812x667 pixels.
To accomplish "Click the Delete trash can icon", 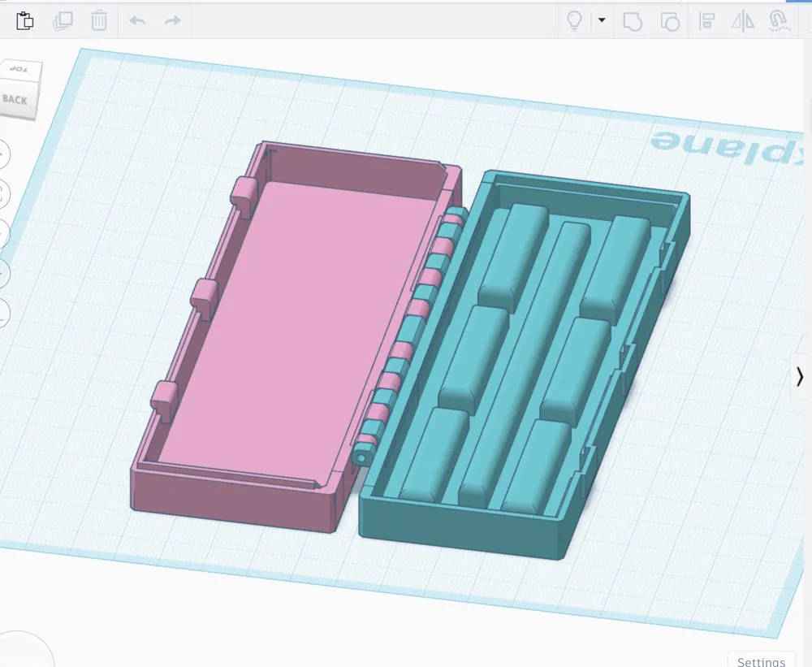I will tap(99, 21).
